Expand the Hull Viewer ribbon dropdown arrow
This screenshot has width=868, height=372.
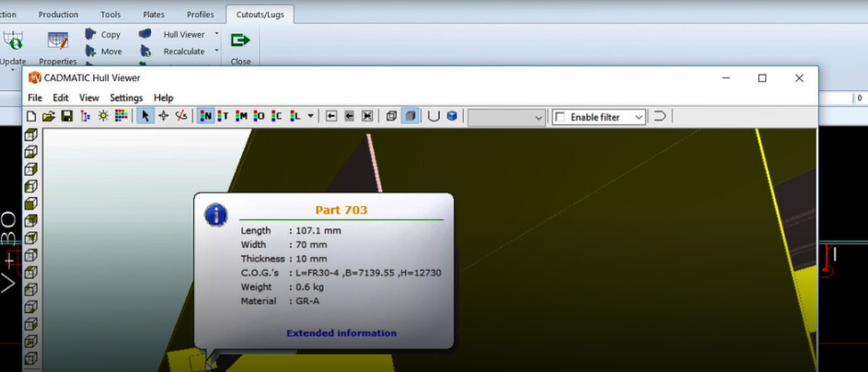pyautogui.click(x=216, y=34)
